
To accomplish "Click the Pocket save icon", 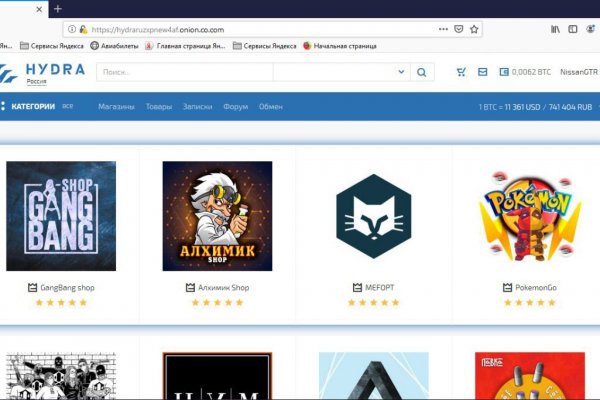I will [x=458, y=29].
